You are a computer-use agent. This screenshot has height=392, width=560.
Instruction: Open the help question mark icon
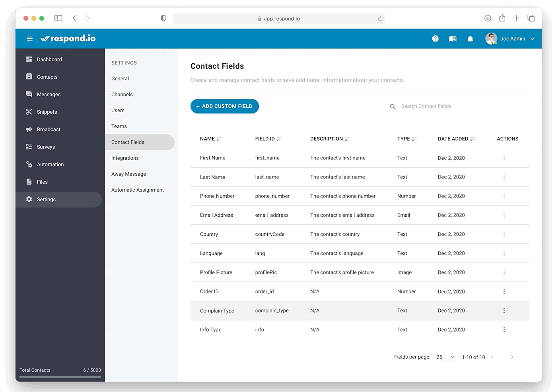tap(435, 39)
